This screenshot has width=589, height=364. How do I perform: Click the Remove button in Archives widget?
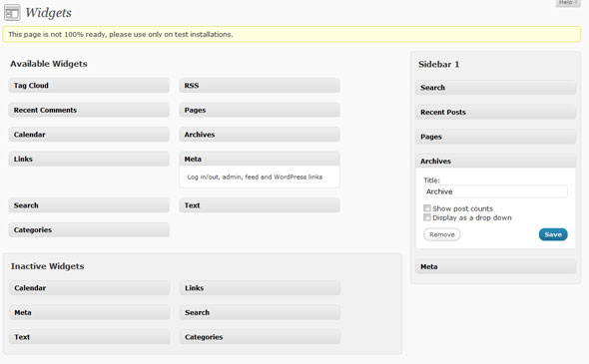point(441,234)
